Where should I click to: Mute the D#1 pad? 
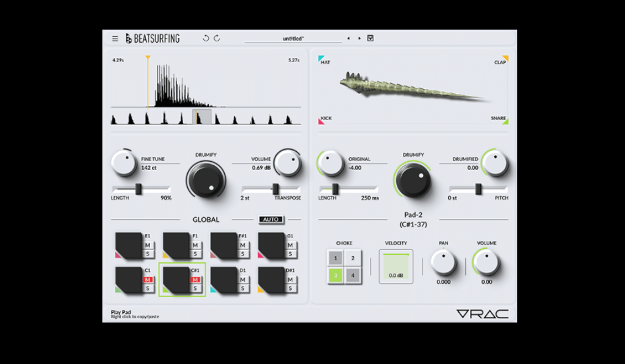pyautogui.click(x=290, y=280)
